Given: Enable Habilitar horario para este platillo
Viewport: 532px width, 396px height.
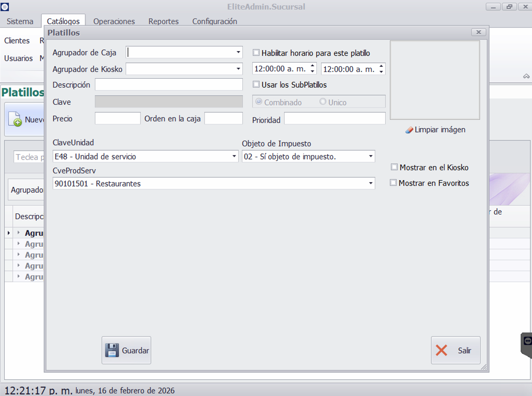Looking at the screenshot, I should coord(256,53).
